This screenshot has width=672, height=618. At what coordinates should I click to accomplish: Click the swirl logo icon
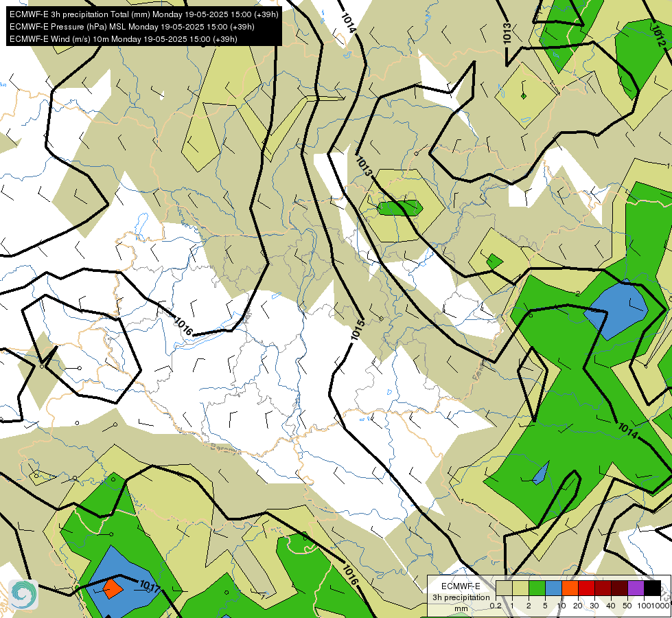pos(23,594)
